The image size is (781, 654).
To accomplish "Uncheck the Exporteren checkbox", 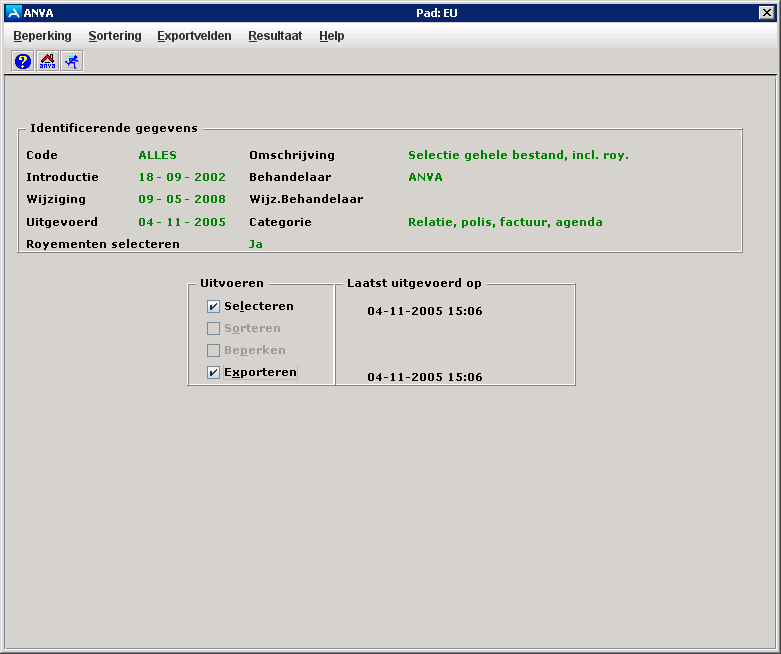I will [x=213, y=373].
